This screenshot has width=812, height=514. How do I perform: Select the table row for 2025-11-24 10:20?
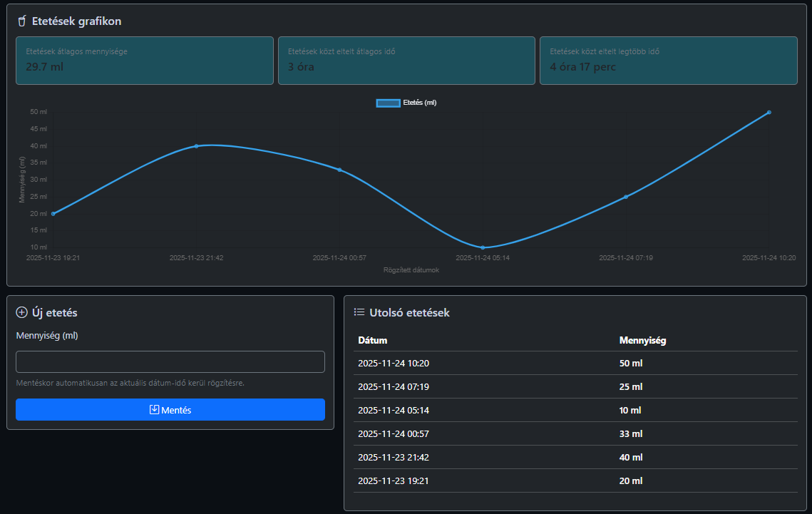[575, 364]
